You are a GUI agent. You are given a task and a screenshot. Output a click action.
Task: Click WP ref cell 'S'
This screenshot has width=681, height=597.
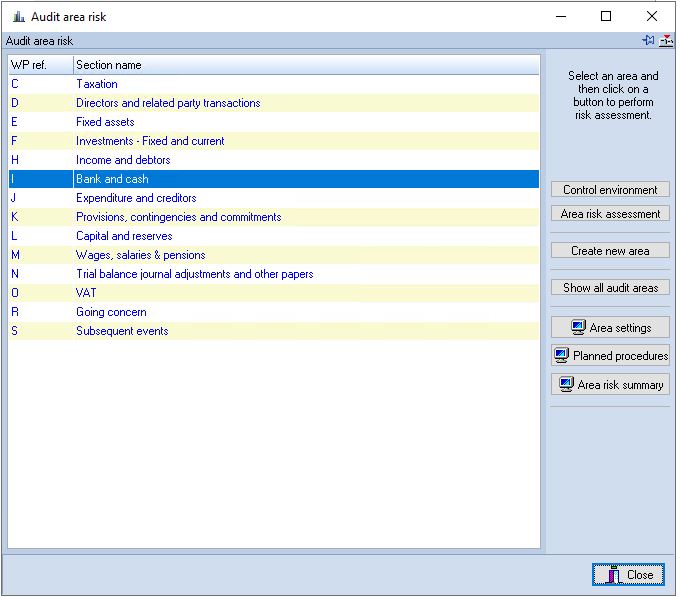point(41,331)
